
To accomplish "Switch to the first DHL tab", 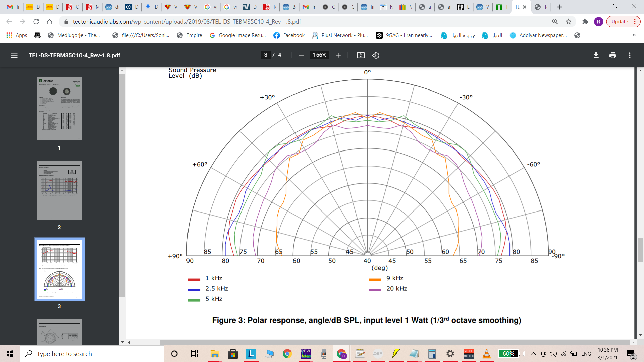I will pyautogui.click(x=33, y=7).
